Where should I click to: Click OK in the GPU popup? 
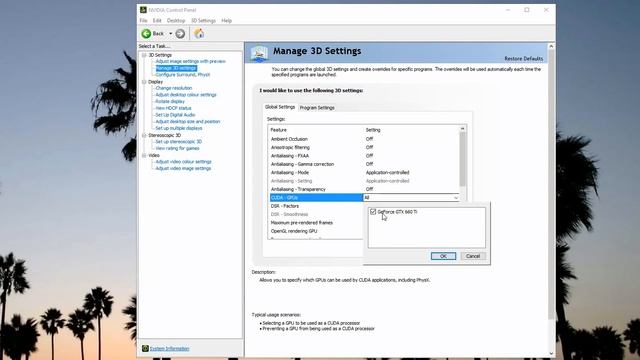443,256
